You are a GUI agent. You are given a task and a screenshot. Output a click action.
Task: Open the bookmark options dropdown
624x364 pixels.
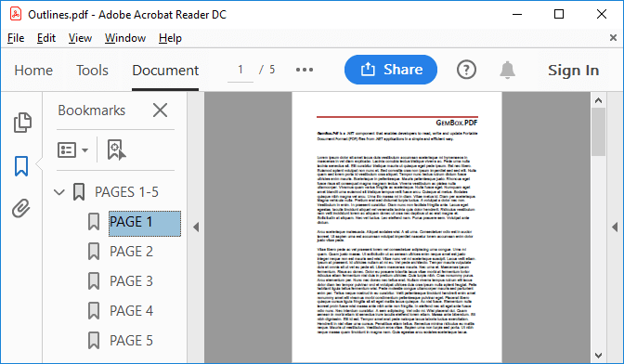click(x=72, y=150)
